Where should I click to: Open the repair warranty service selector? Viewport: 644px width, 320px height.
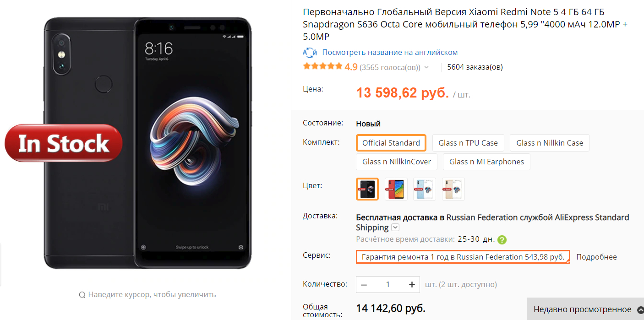(x=463, y=257)
